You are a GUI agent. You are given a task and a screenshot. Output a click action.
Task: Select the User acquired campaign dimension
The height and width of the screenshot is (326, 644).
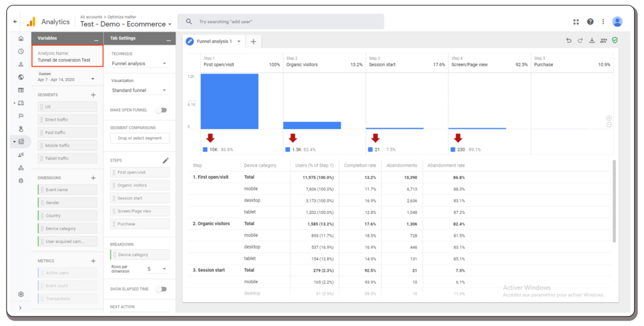67,241
